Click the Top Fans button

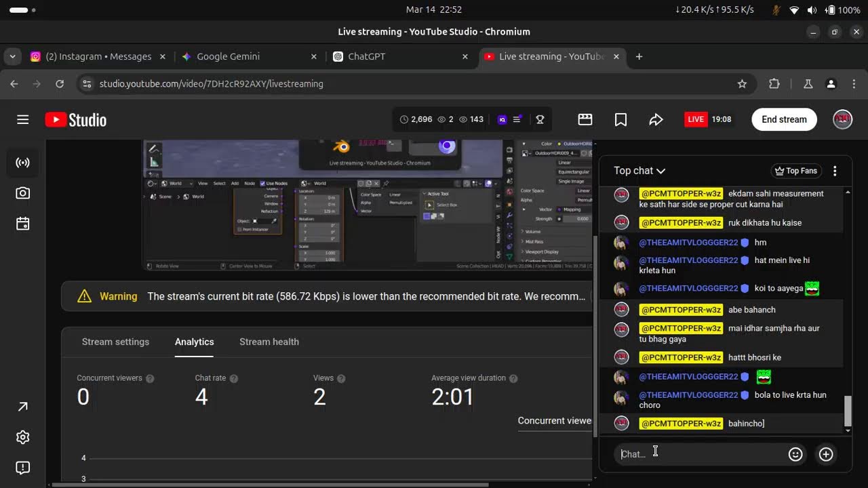[796, 171]
